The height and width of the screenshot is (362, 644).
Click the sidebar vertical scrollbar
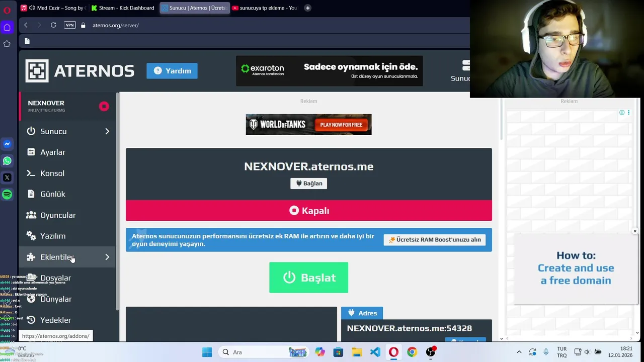click(118, 201)
